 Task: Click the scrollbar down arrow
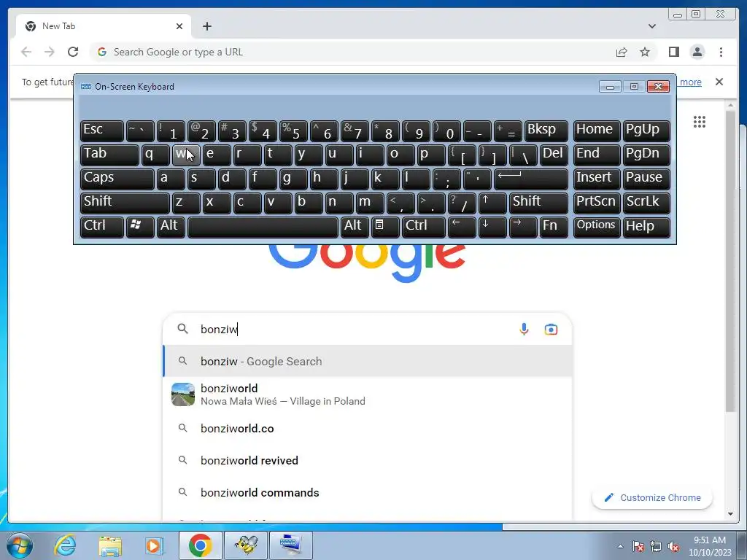click(x=730, y=514)
